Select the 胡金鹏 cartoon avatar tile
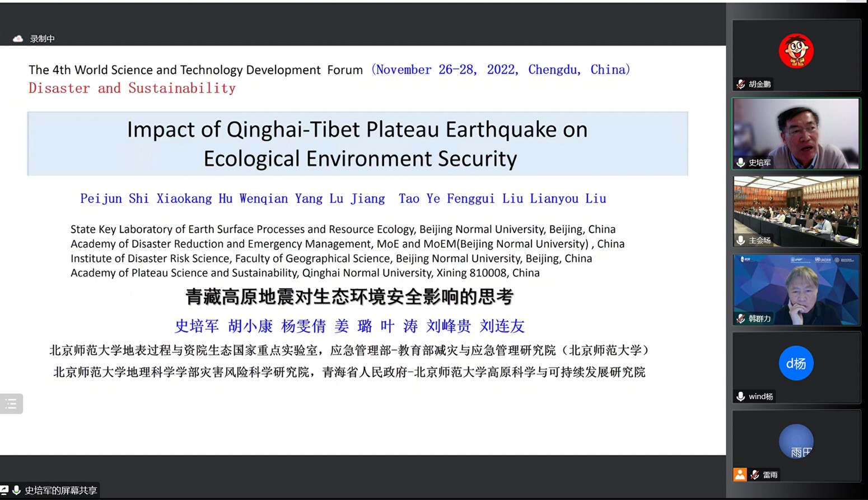The height and width of the screenshot is (500, 868). tap(796, 51)
